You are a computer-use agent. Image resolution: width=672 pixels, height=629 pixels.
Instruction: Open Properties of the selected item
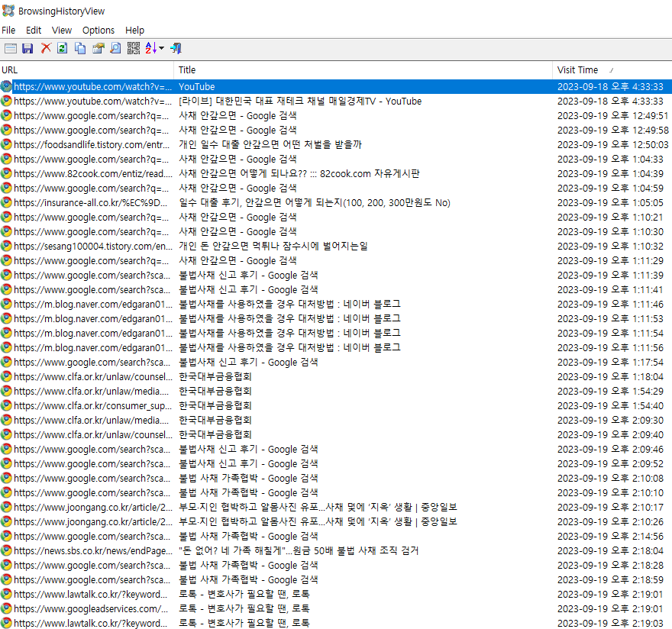pyautogui.click(x=99, y=48)
